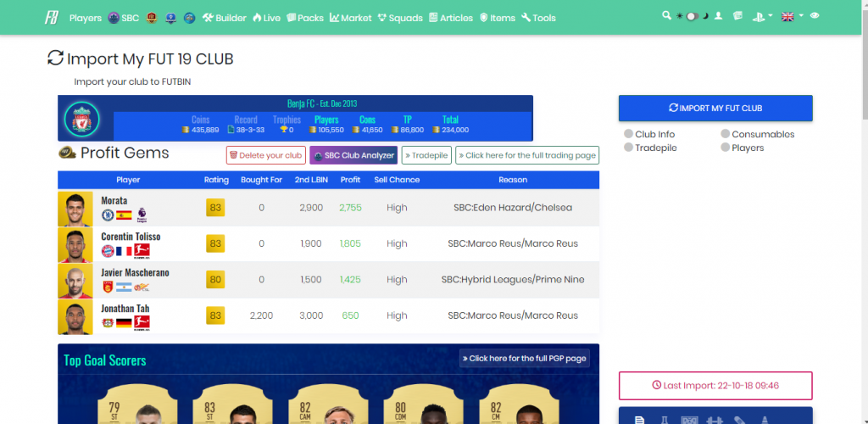
Task: Open the user account icon
Action: coord(719,16)
